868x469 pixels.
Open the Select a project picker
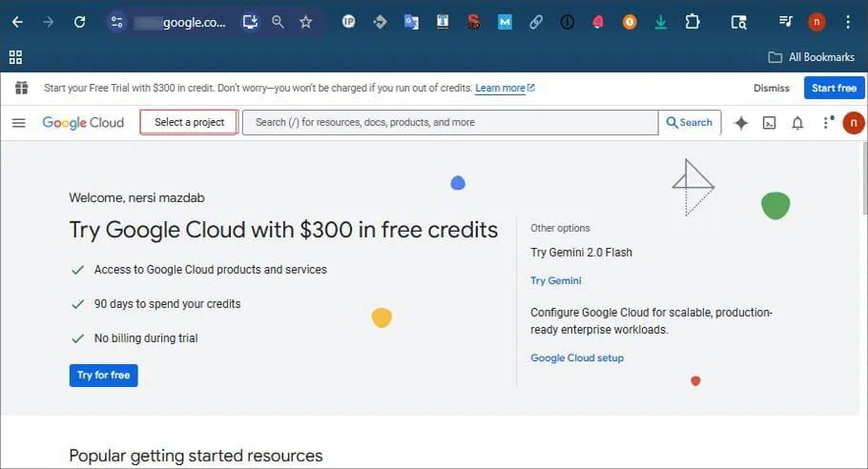point(189,122)
